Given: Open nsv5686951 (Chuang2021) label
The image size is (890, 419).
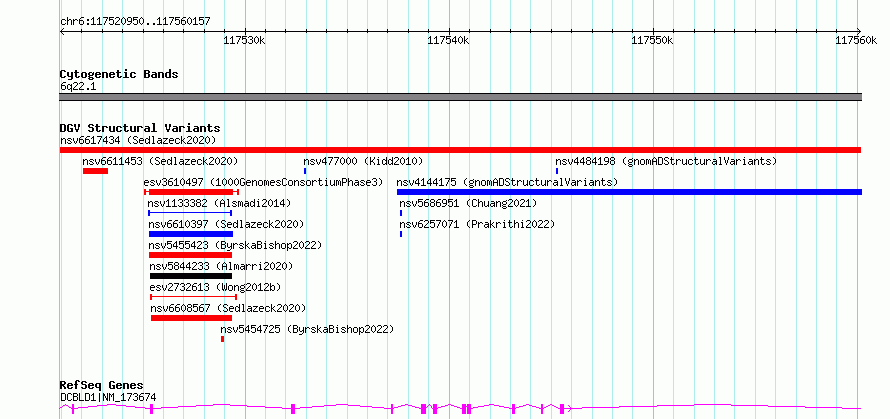Looking at the screenshot, I should tap(468, 203).
